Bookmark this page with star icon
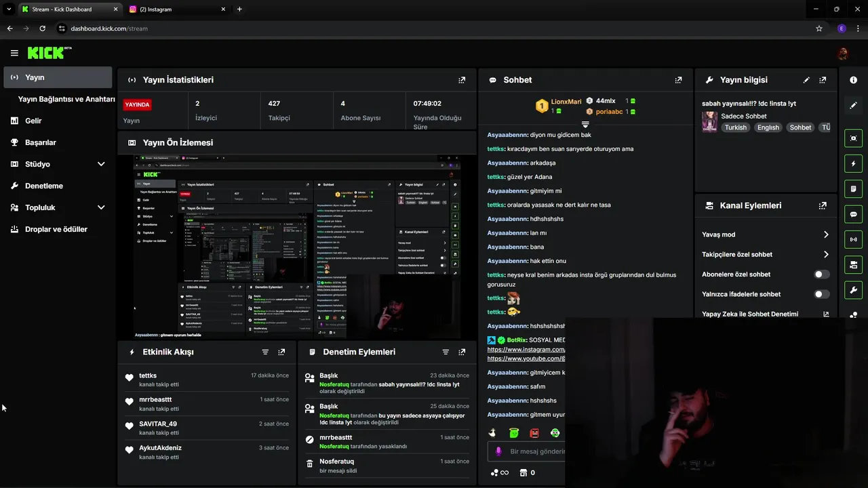The image size is (868, 488). pos(819,28)
